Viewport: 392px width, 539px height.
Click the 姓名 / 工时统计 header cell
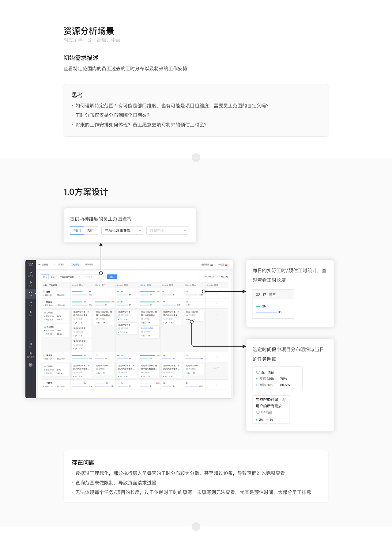point(56,285)
